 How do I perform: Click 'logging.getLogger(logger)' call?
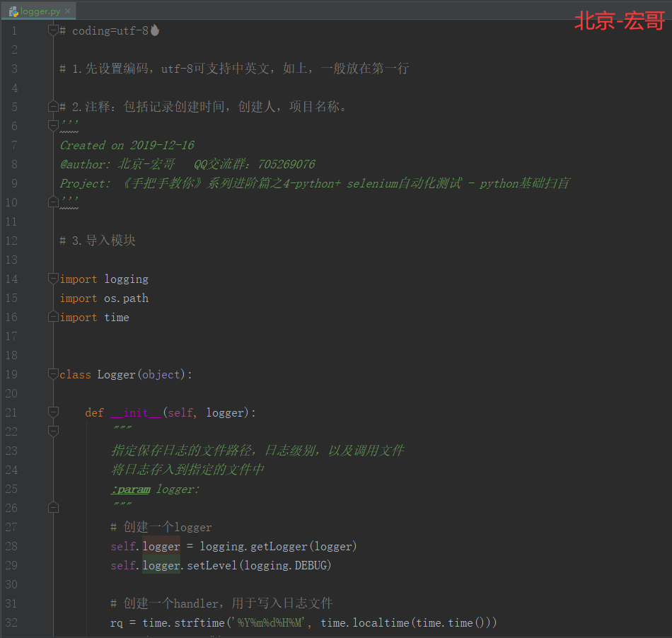[278, 547]
